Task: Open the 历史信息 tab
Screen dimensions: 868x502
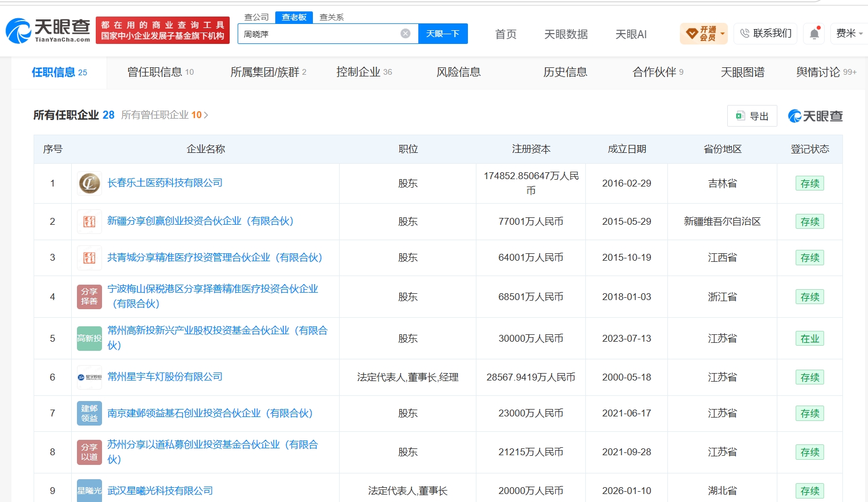Action: [565, 72]
